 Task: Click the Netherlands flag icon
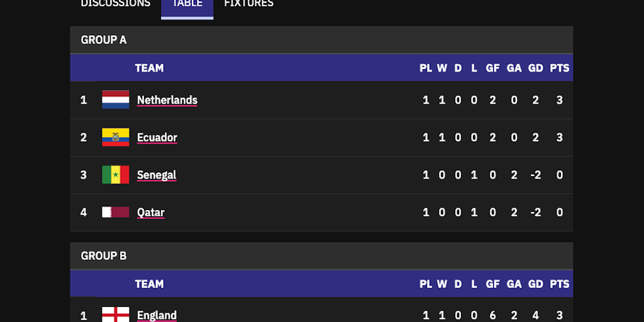tap(116, 100)
